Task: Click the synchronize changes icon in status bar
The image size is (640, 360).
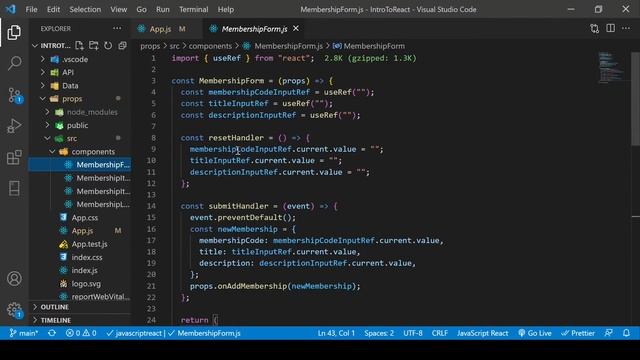Action: pyautogui.click(x=52, y=333)
